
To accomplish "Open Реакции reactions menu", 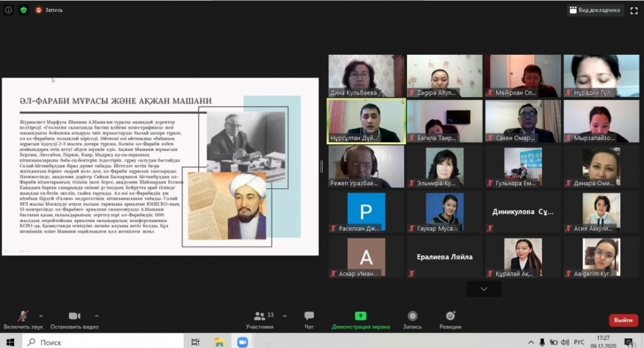I will 450,319.
